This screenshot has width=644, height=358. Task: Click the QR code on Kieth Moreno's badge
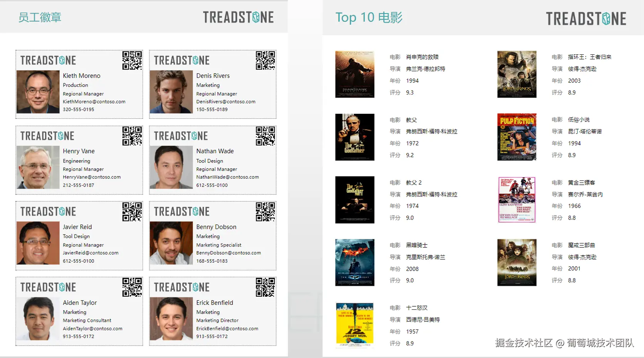pyautogui.click(x=132, y=61)
